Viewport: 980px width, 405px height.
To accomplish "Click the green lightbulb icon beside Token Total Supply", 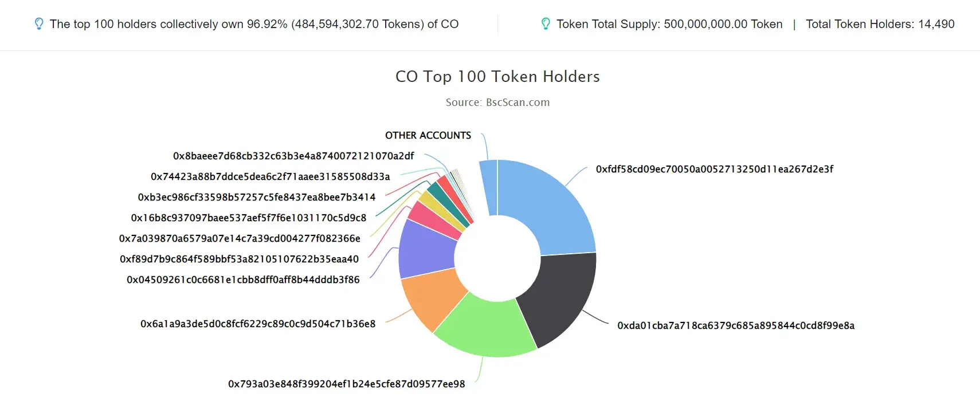I will tap(546, 24).
